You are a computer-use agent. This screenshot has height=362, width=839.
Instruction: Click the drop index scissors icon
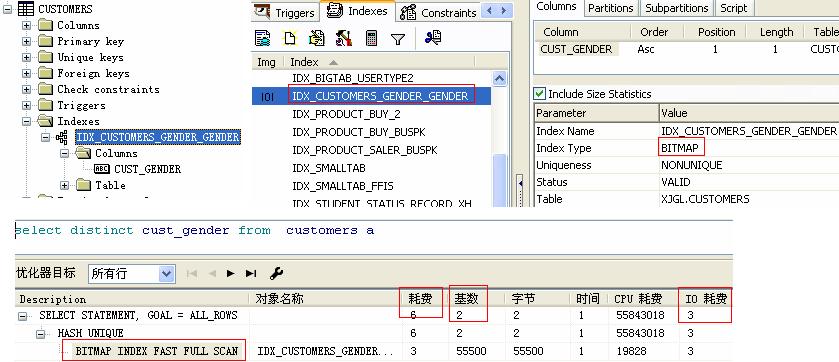[432, 38]
